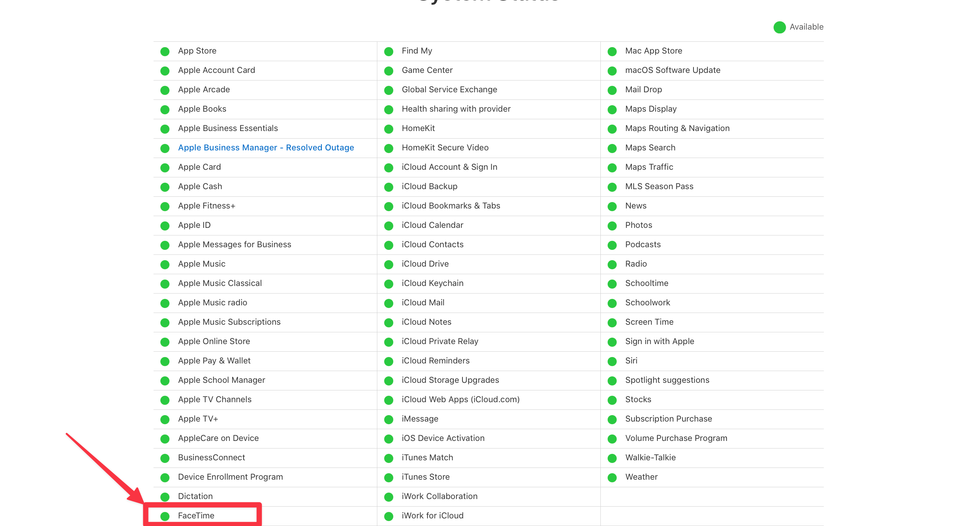Viewport: 980px width, 526px height.
Task: Click the green dot next to Apple Music
Action: click(165, 264)
